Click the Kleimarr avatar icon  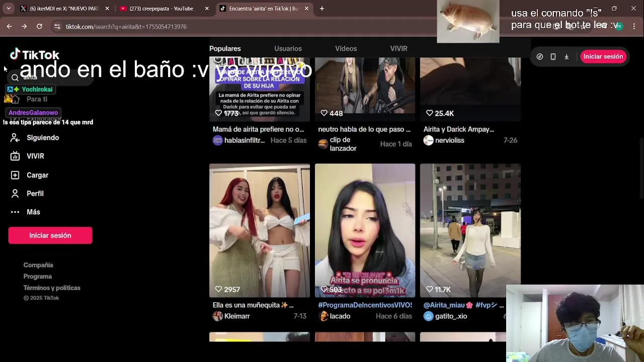tap(217, 316)
